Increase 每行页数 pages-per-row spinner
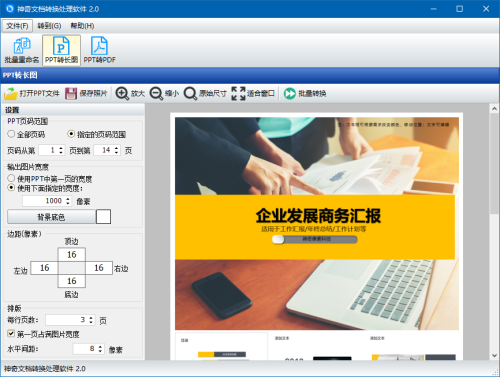500x377 pixels. coord(91,318)
